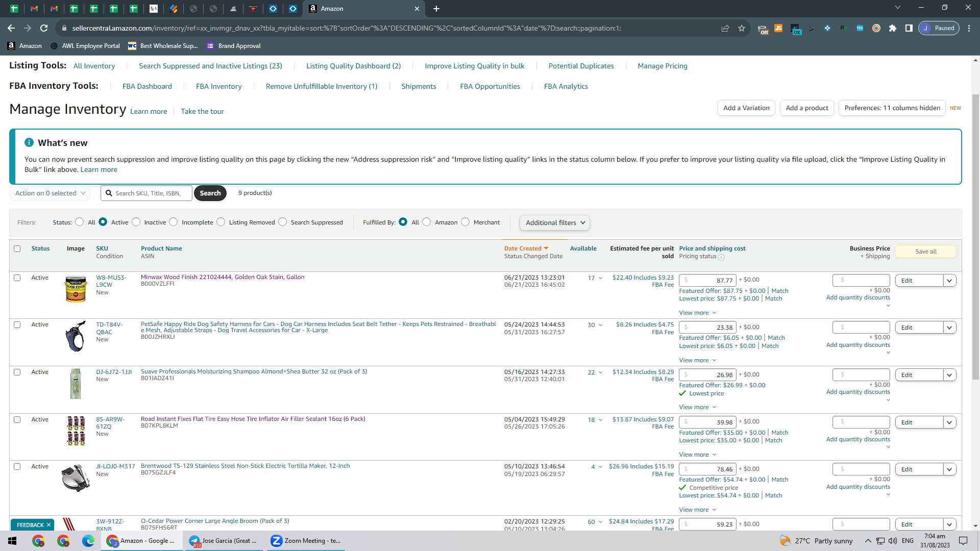Click the volume speaker tray icon
The height and width of the screenshot is (551, 980).
click(x=893, y=541)
